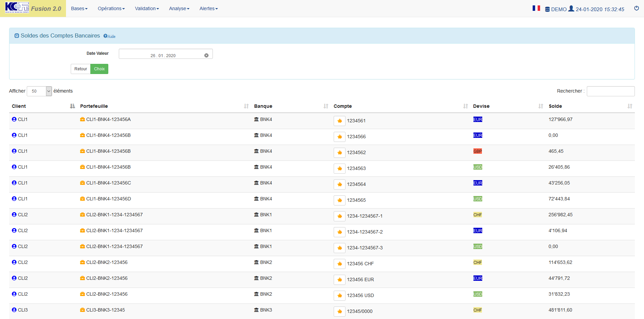Clear the Date Valeur field with the X icon
This screenshot has width=644, height=319.
pos(206,55)
